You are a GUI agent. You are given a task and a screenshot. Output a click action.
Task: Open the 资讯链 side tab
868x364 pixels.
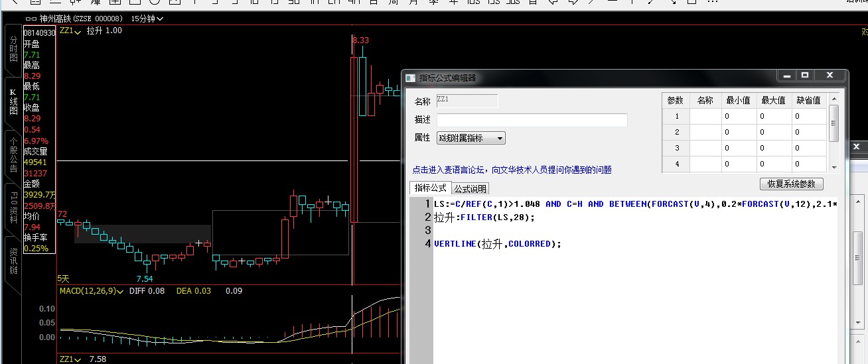click(x=13, y=261)
